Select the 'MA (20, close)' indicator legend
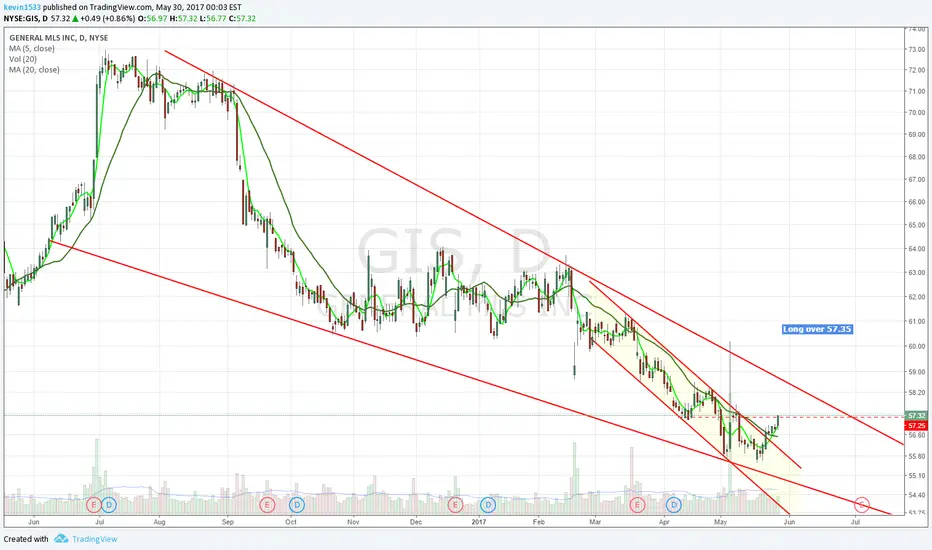Screen dimensions: 932x550 [34, 70]
